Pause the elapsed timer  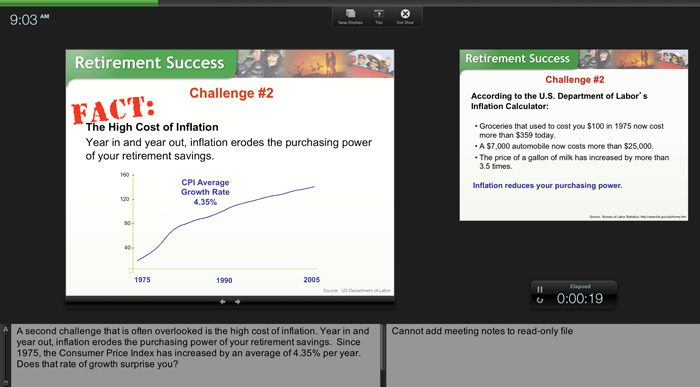click(539, 289)
